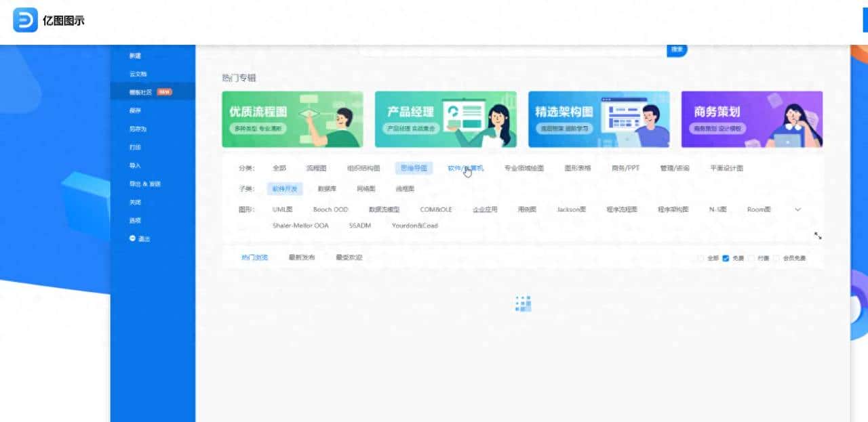Click the NEW badge next to 模板社区

pyautogui.click(x=165, y=91)
